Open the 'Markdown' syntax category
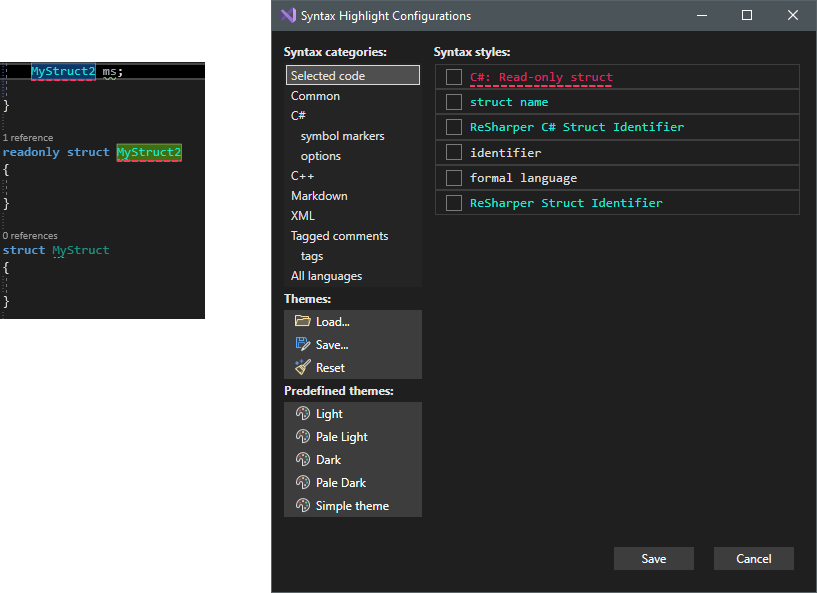This screenshot has height=593, width=817. pos(319,195)
